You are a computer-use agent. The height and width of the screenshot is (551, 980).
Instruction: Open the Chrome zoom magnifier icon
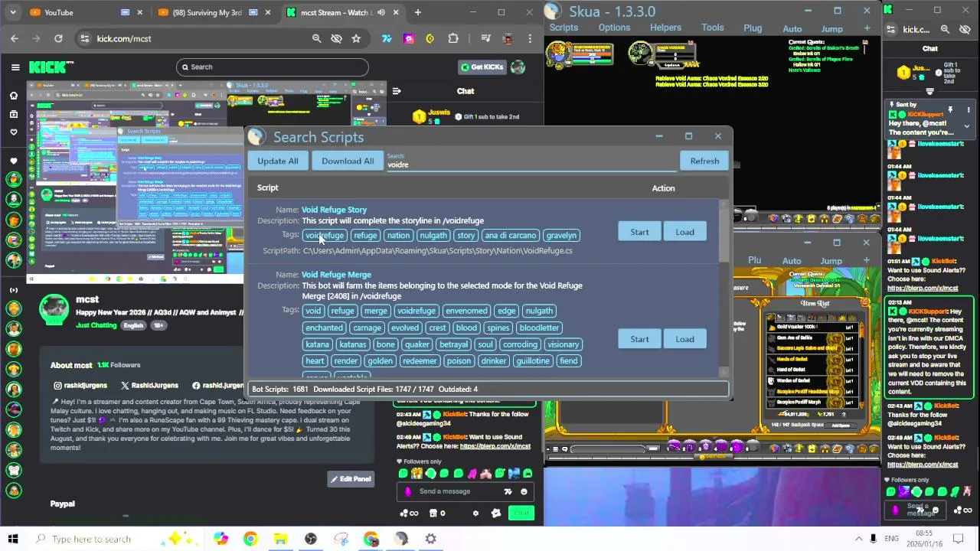[x=316, y=38]
